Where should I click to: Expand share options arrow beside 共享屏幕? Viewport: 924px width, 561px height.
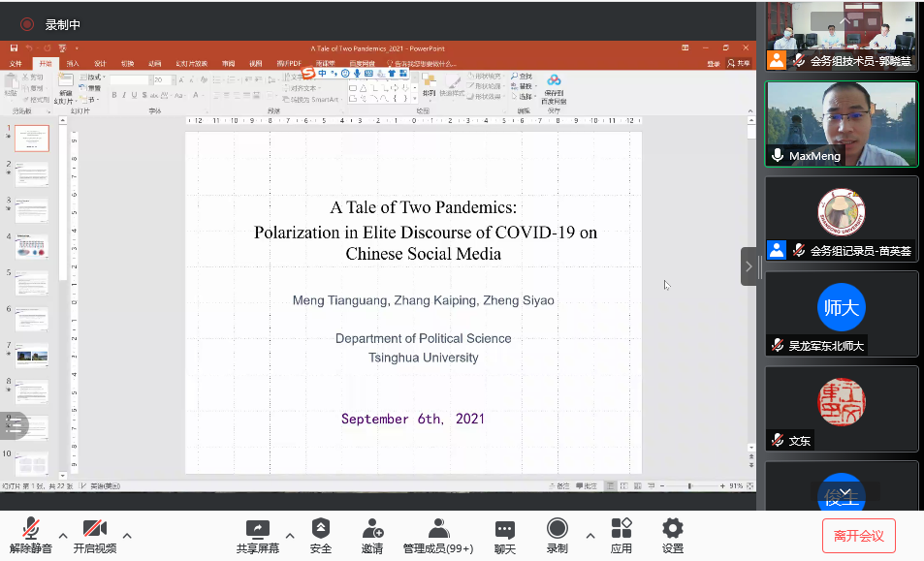coord(290,536)
